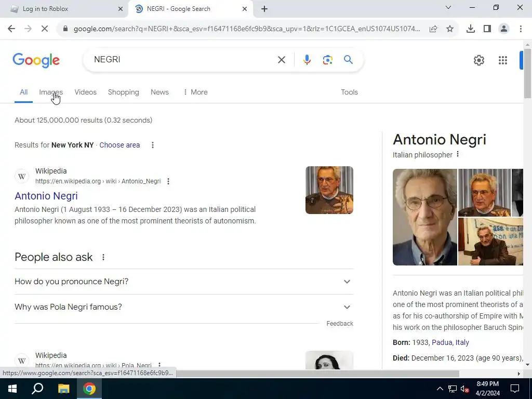Show hidden system tray icons

coord(440,389)
